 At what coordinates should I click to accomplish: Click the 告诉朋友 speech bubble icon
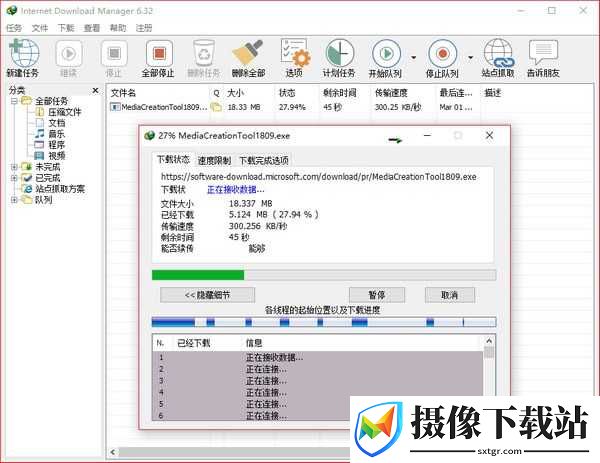pos(543,52)
